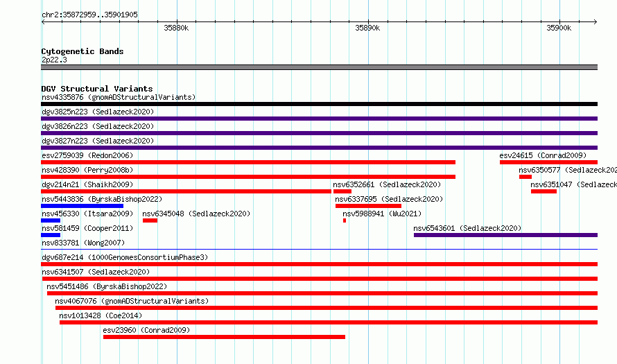Click the DGV Structural Variants track title

(97, 89)
